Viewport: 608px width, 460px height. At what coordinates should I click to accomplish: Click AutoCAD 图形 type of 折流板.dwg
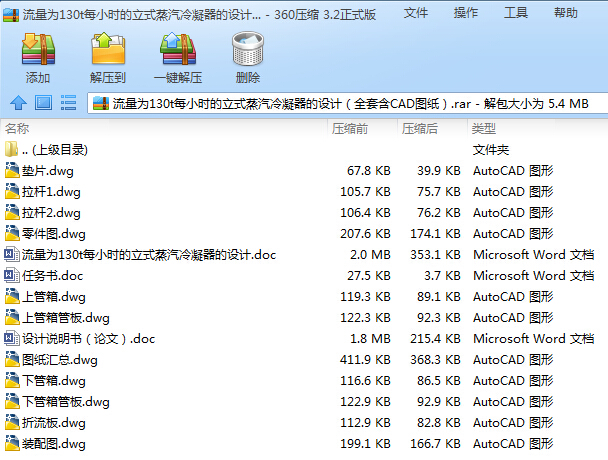point(513,422)
